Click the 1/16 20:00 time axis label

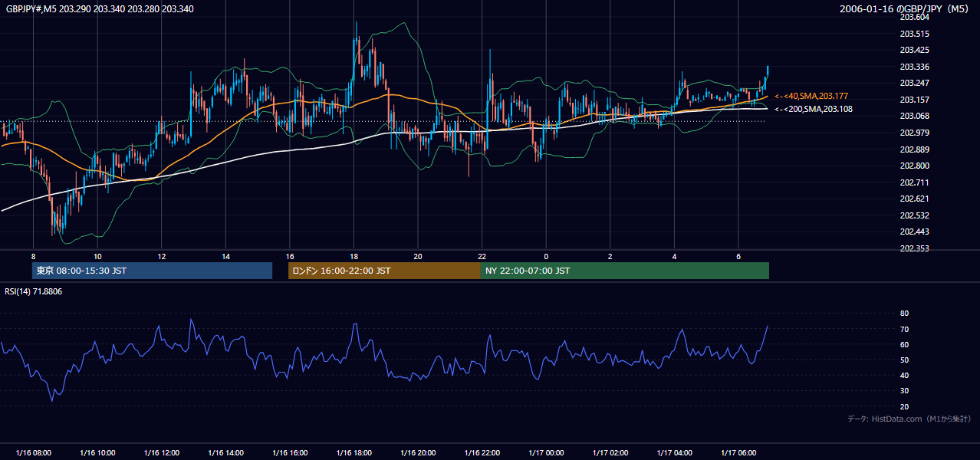pyautogui.click(x=417, y=453)
